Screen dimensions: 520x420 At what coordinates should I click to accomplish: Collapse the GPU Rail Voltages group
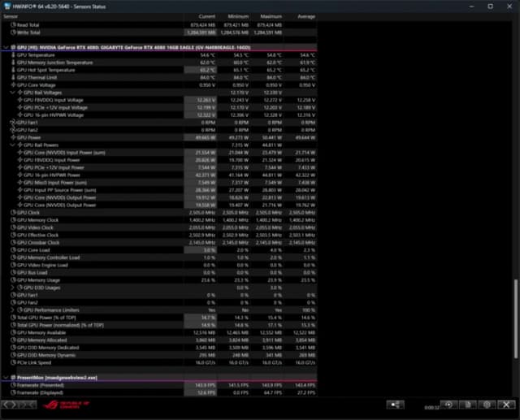coord(13,93)
